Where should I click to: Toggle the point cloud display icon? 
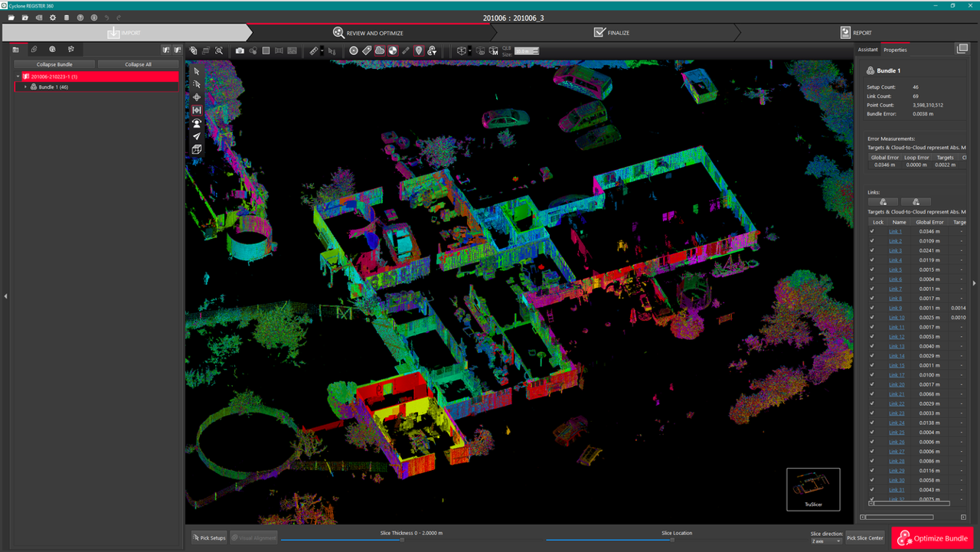(x=380, y=51)
